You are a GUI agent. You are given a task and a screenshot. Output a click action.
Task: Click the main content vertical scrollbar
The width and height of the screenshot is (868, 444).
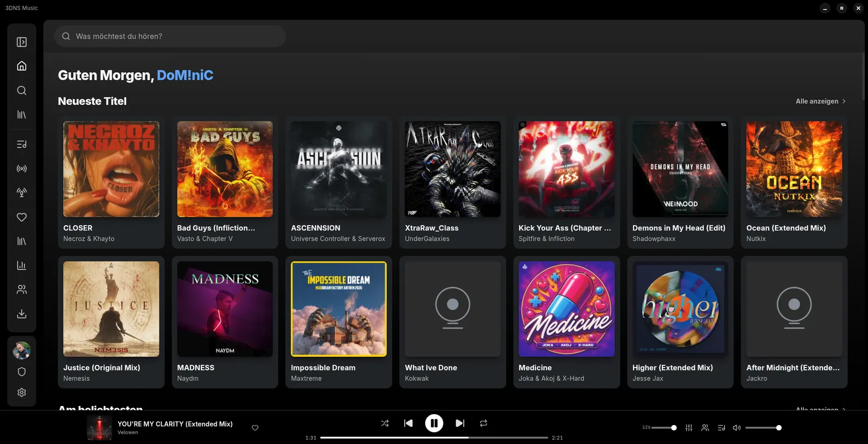(863, 76)
